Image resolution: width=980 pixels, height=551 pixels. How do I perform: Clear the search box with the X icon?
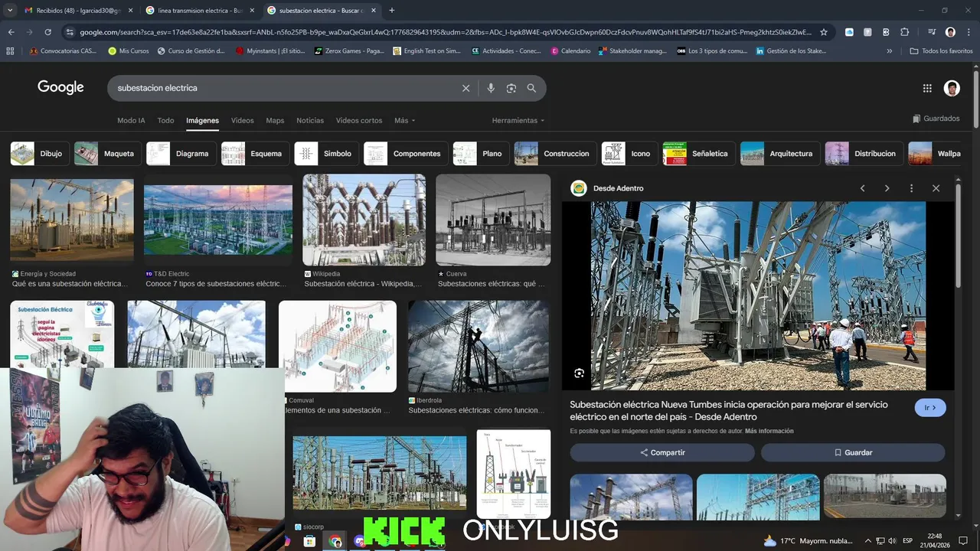(x=465, y=88)
